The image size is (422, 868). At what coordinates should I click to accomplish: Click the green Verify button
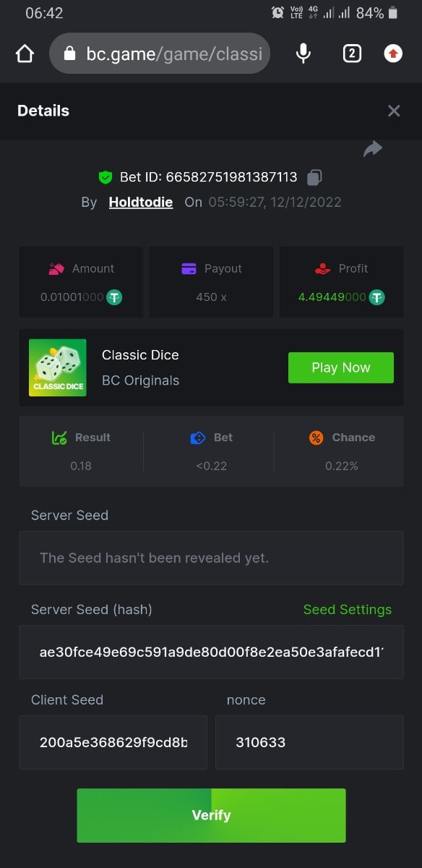pyautogui.click(x=211, y=815)
